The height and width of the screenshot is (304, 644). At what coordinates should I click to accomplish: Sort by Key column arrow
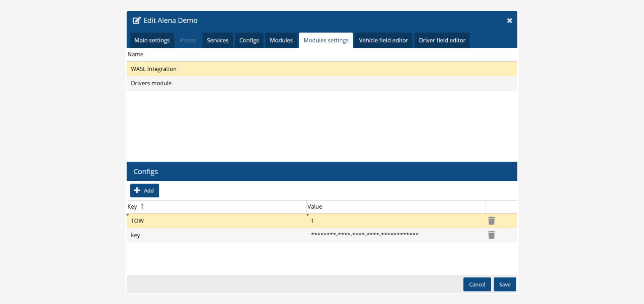[x=142, y=207]
